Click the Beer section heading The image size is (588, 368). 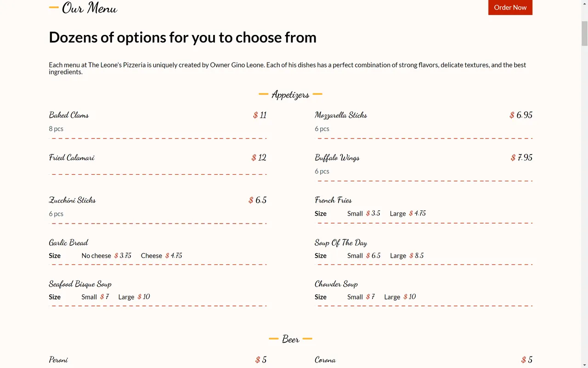tap(290, 339)
